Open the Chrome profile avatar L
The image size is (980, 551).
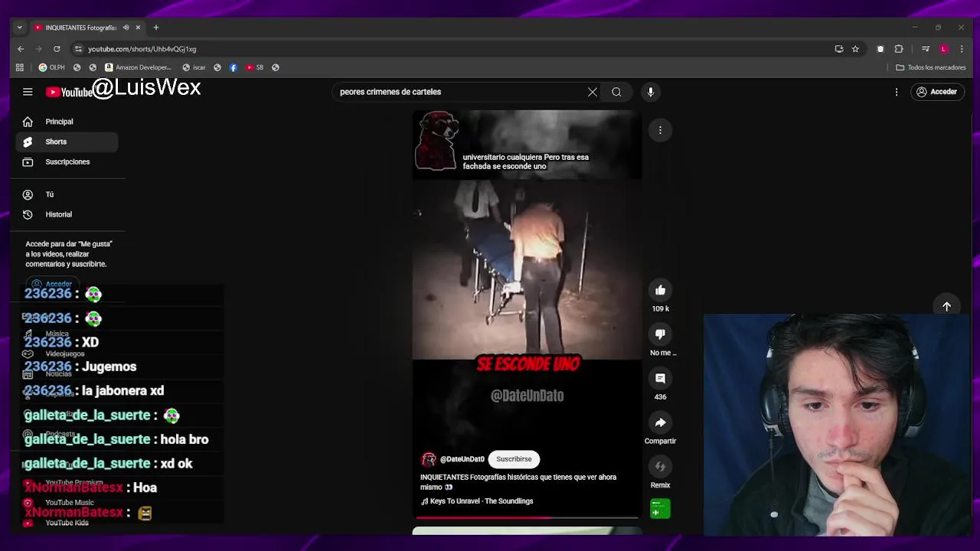[944, 49]
